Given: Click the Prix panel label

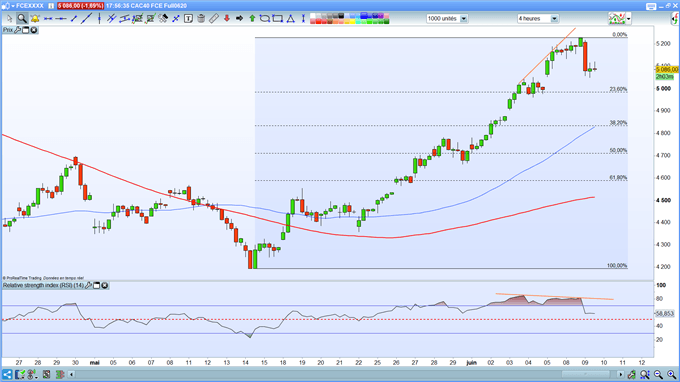Looking at the screenshot, I should (x=8, y=30).
